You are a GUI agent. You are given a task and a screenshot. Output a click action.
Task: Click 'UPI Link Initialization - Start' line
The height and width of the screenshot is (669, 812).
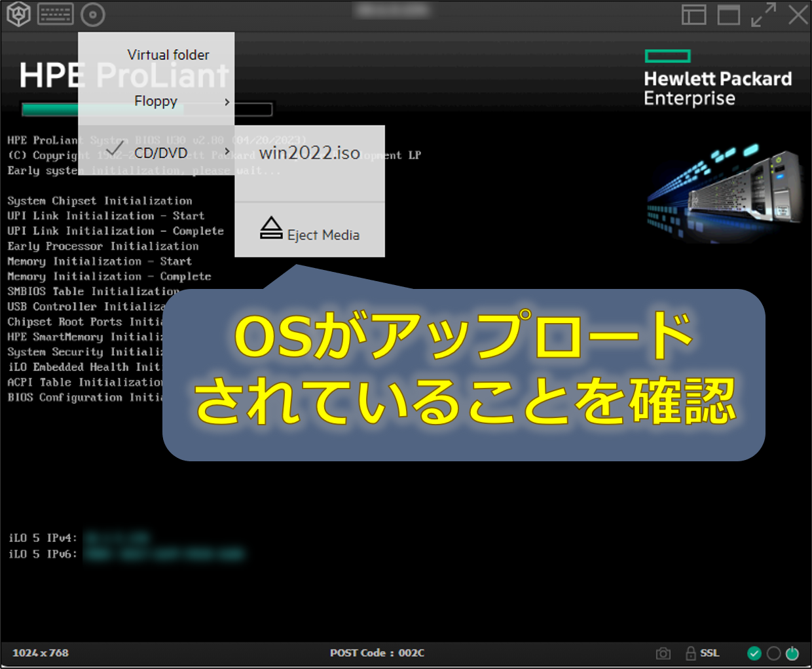pos(106,216)
